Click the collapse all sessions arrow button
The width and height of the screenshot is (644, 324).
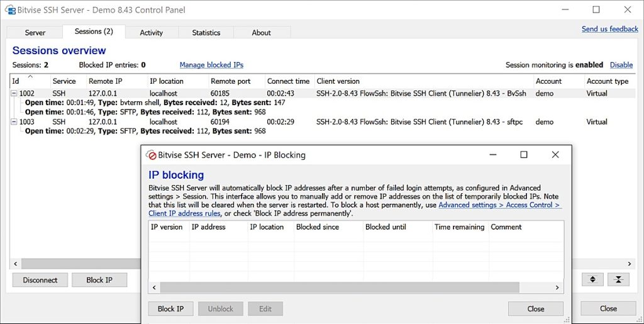618,280
